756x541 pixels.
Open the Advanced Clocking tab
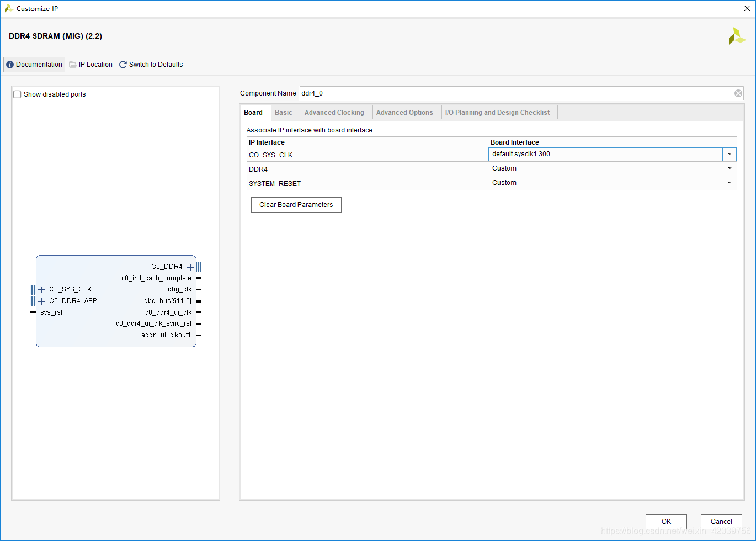pos(334,113)
